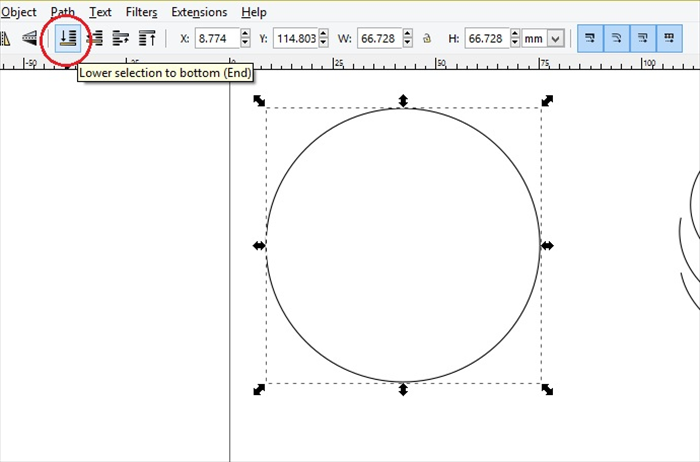This screenshot has height=462, width=700.
Task: Click the X position field showing 8.774
Action: 217,39
